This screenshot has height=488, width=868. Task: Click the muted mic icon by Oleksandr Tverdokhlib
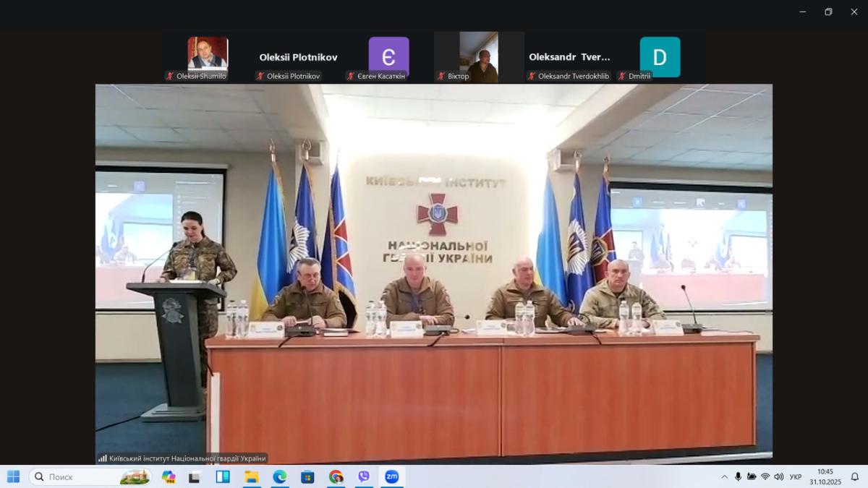click(532, 76)
